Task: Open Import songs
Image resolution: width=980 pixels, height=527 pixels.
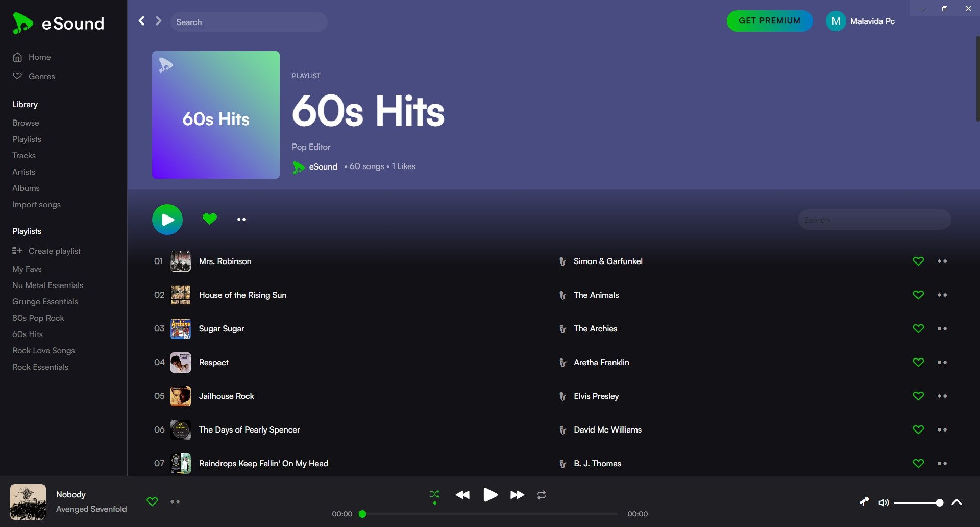Action: 36,204
